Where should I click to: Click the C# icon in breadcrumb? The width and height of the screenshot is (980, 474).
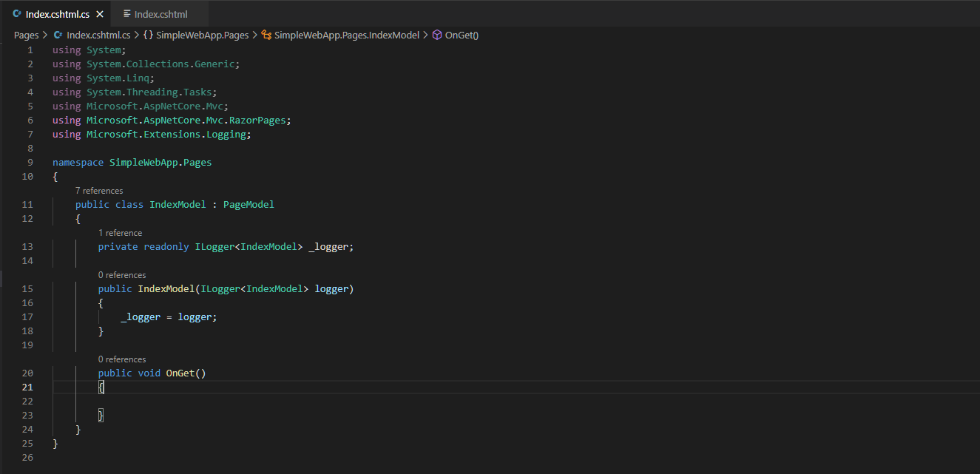pos(58,35)
